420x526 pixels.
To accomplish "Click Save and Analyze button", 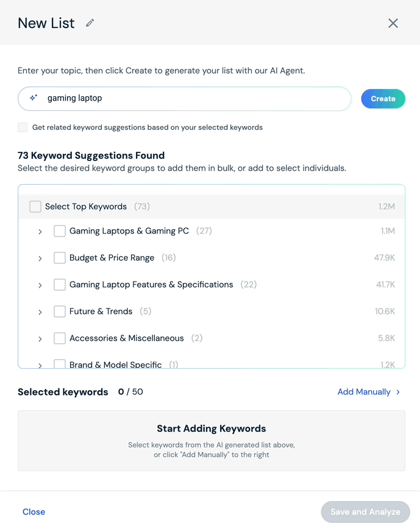I will tap(365, 511).
